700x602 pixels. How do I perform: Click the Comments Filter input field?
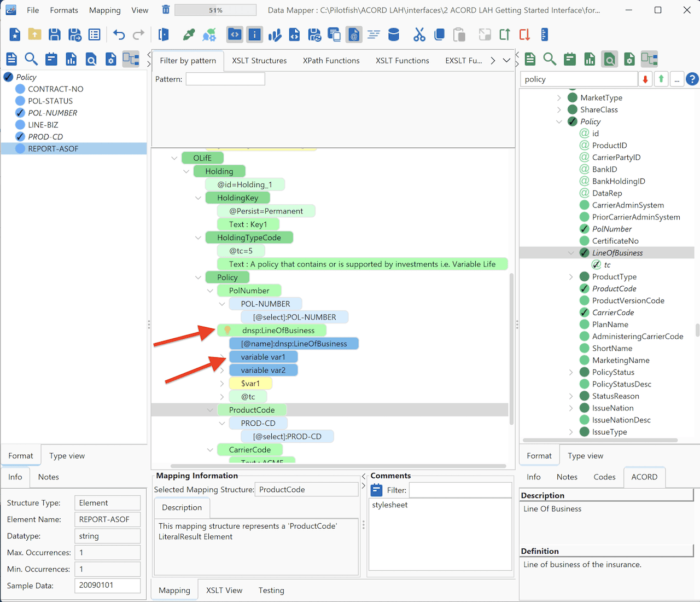pyautogui.click(x=460, y=490)
